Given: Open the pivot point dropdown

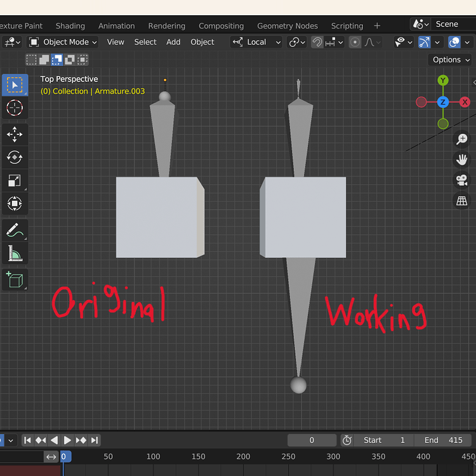Looking at the screenshot, I should 296,42.
